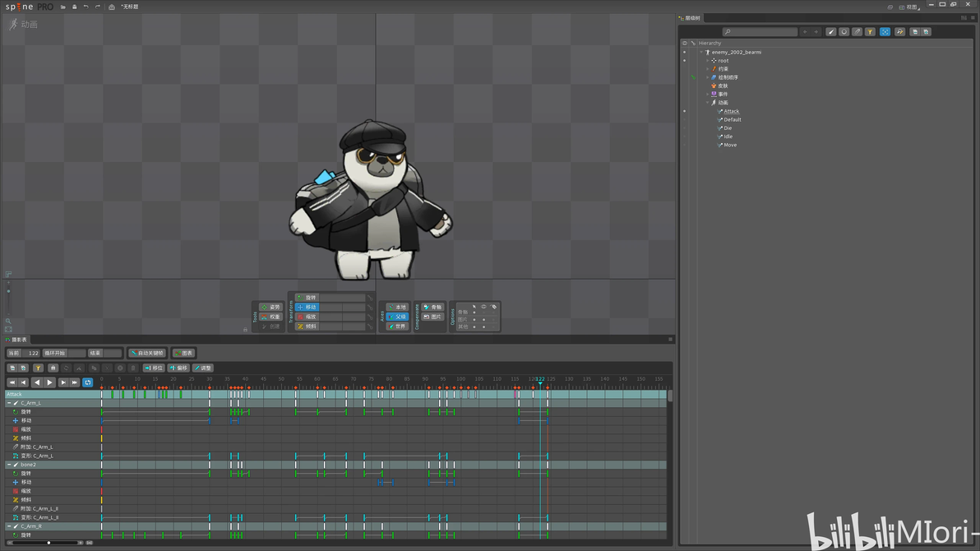Go forward in hierarchy selection history
This screenshot has width=980, height=551.
(816, 32)
